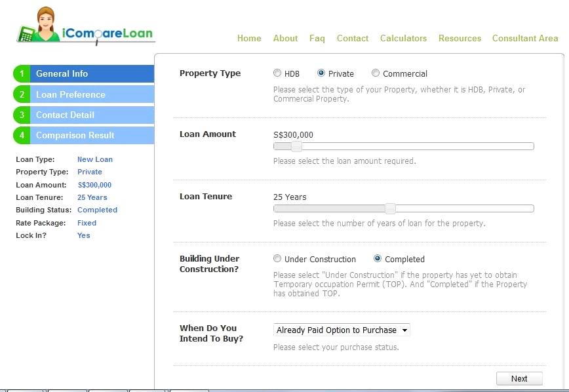
Task: Select step 4 Comparison Result
Action: point(83,135)
